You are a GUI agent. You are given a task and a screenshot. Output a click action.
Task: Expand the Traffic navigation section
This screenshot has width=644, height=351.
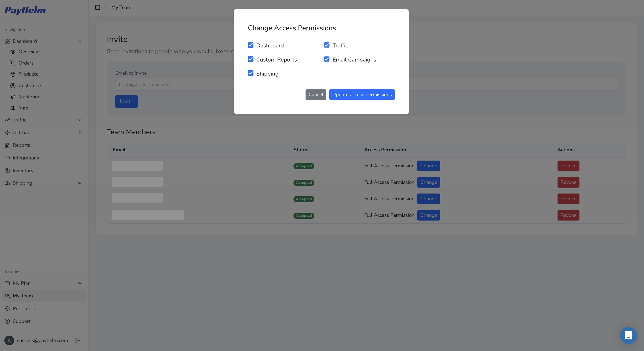(80, 120)
